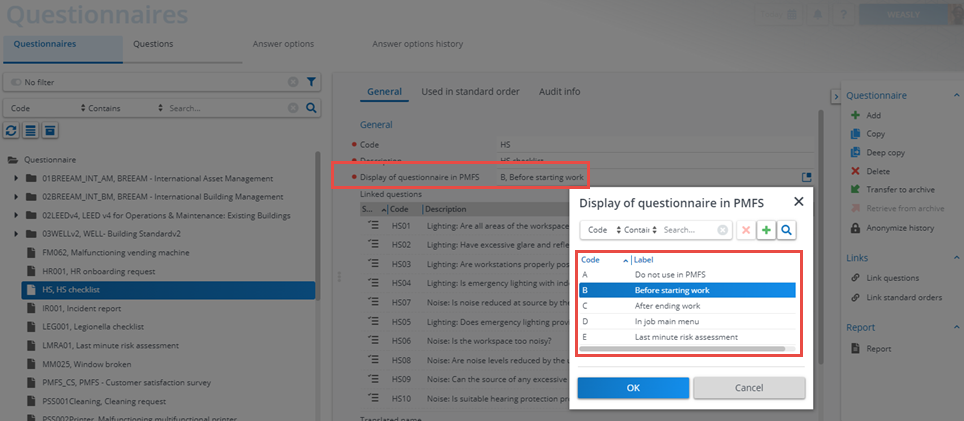Confirm the dialog with OK

click(632, 388)
